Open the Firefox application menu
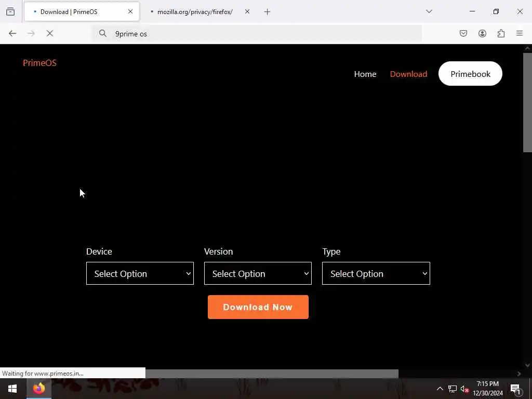 pos(520,33)
